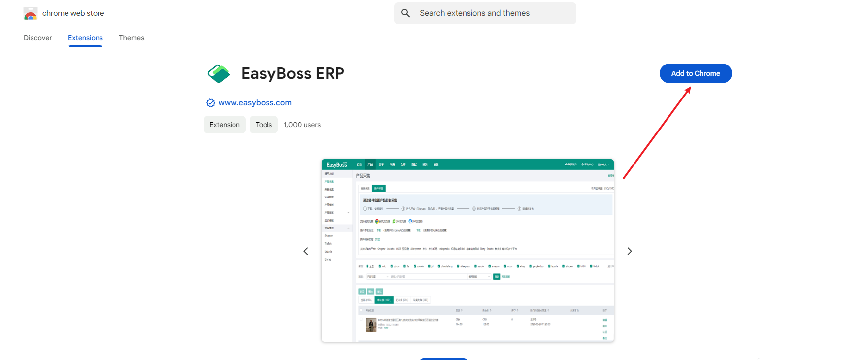Show the previous screenshot with left chevron
This screenshot has height=360, width=868.
(306, 251)
